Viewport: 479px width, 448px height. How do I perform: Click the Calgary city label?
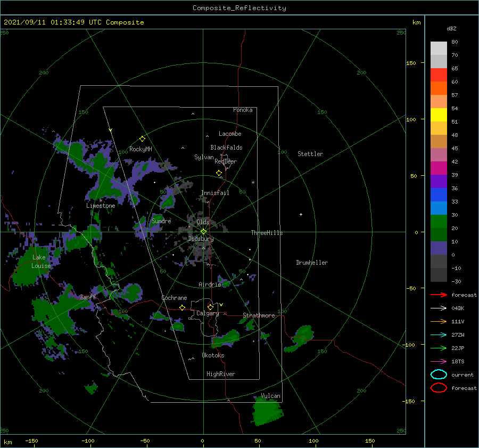coord(208,313)
